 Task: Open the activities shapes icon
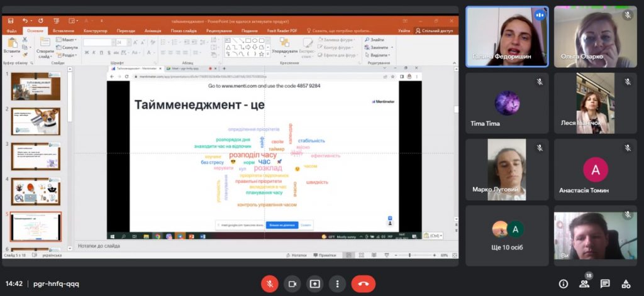(626, 284)
